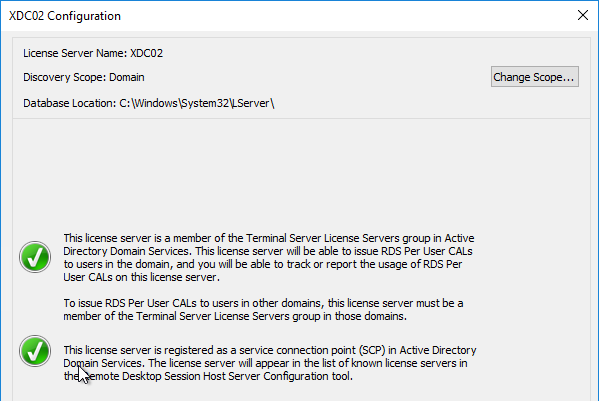
Task: Select the License Server Name label
Action: point(75,53)
